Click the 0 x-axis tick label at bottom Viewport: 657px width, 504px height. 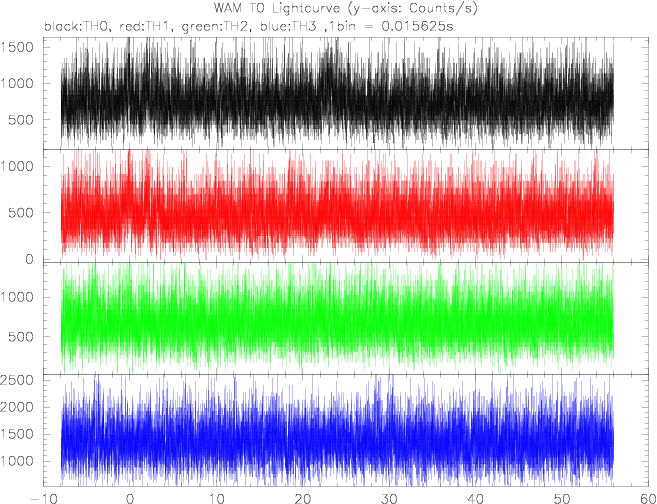130,499
